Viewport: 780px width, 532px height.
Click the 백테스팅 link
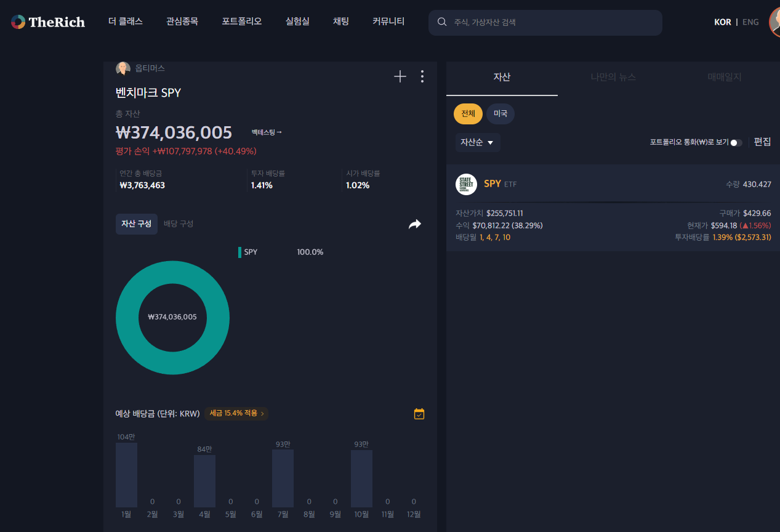(267, 132)
